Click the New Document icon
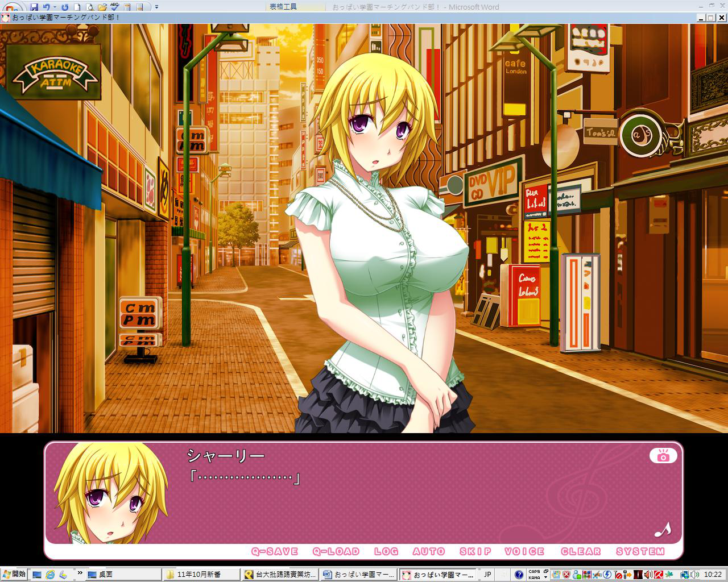This screenshot has height=582, width=728. pos(77,7)
